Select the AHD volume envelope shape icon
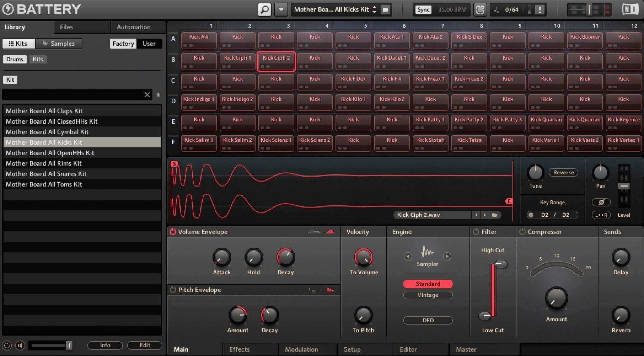644x356 pixels. [330, 232]
